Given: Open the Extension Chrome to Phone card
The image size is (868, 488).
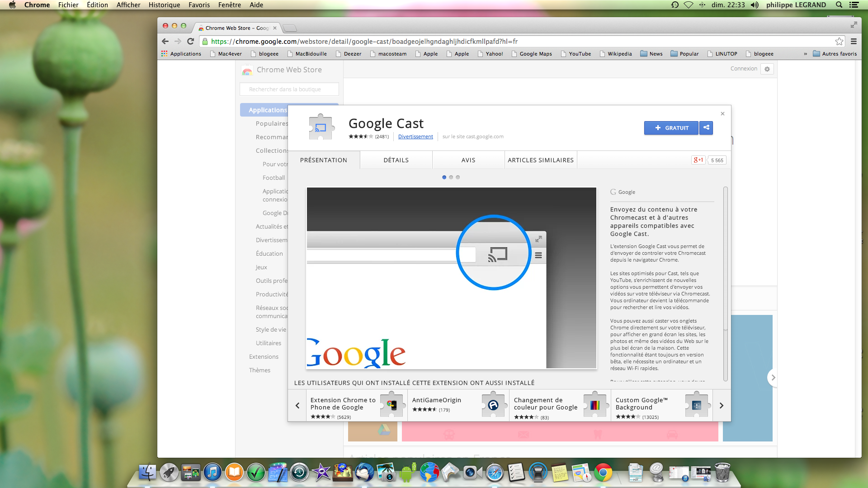Looking at the screenshot, I should pyautogui.click(x=357, y=406).
